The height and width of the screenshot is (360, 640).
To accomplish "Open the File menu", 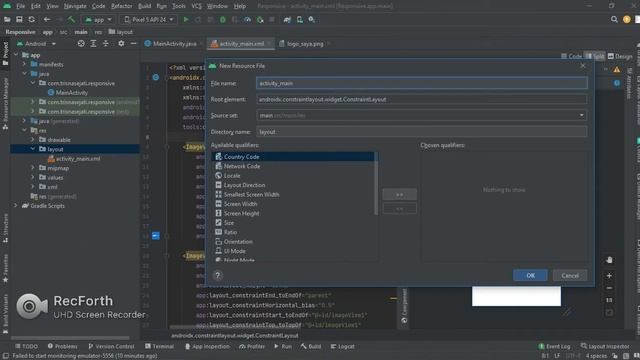I will tap(20, 6).
